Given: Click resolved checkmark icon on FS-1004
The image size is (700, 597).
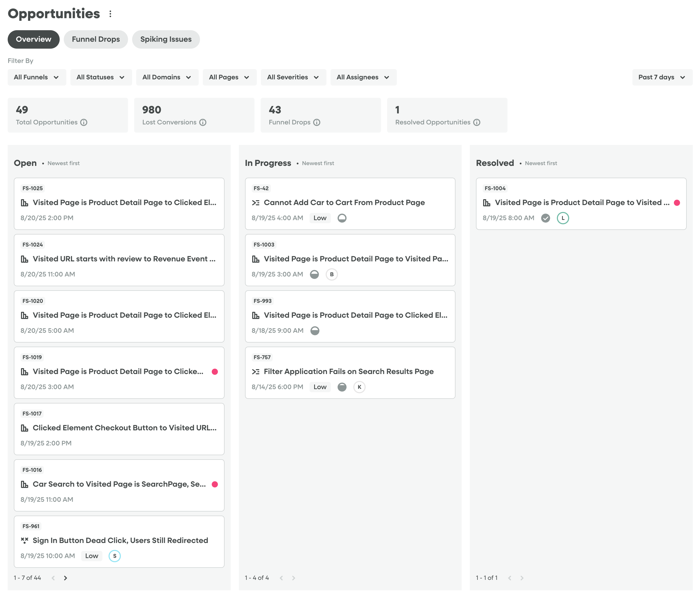Looking at the screenshot, I should click(545, 218).
